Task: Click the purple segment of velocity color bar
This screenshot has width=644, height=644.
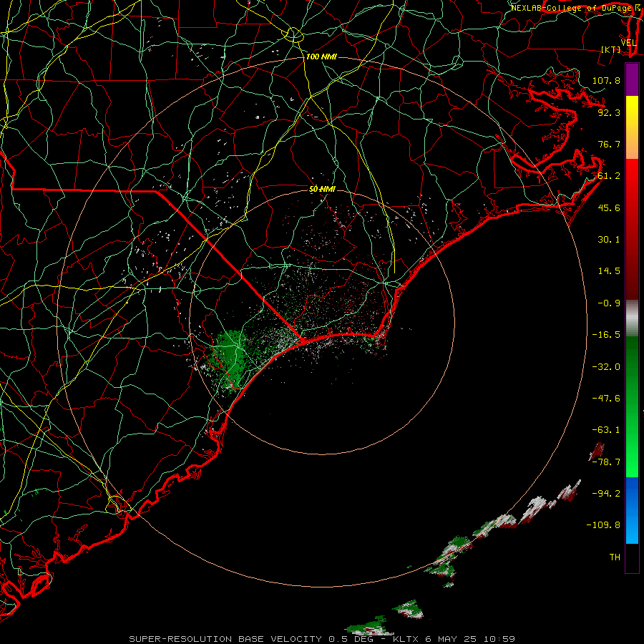Action: tap(632, 79)
